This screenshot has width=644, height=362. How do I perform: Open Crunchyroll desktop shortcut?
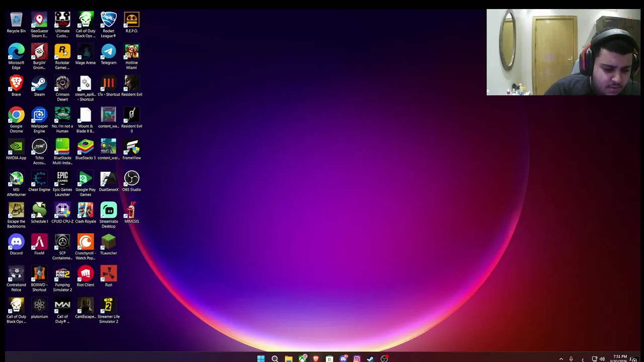86,247
